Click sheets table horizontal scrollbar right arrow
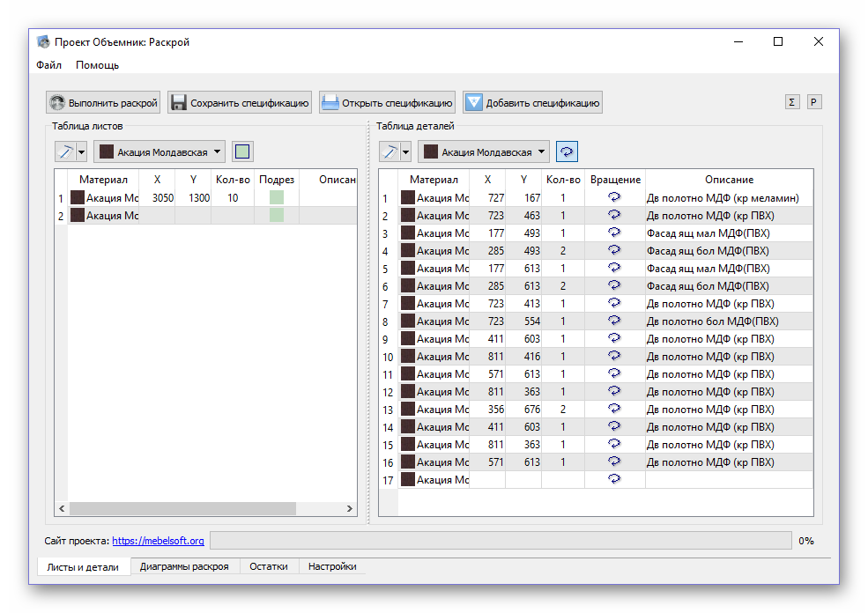 click(x=350, y=509)
